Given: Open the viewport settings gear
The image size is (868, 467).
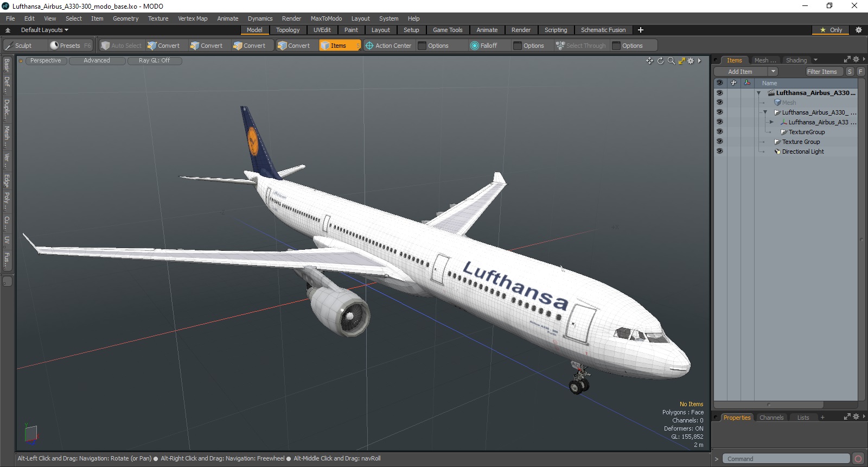Looking at the screenshot, I should [x=691, y=61].
